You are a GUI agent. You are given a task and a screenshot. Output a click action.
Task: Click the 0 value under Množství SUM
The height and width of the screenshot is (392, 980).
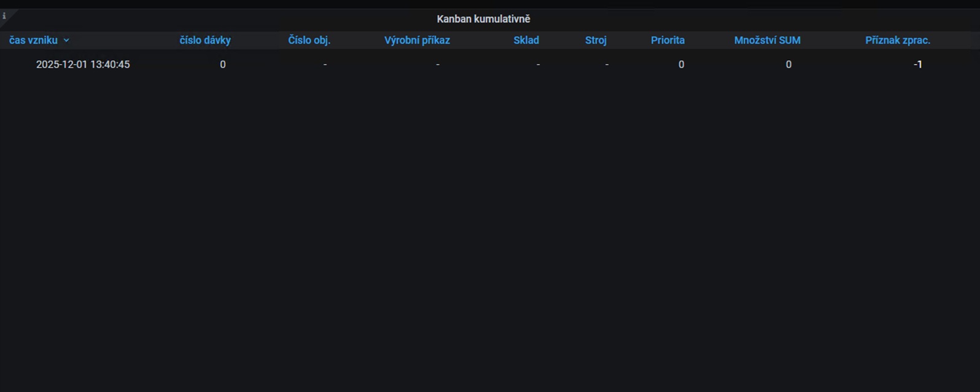(x=789, y=65)
